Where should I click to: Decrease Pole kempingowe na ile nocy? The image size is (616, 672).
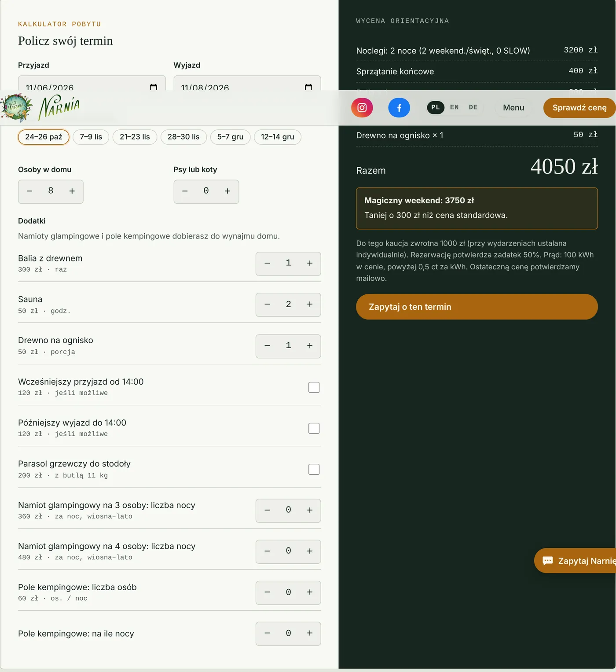point(267,633)
